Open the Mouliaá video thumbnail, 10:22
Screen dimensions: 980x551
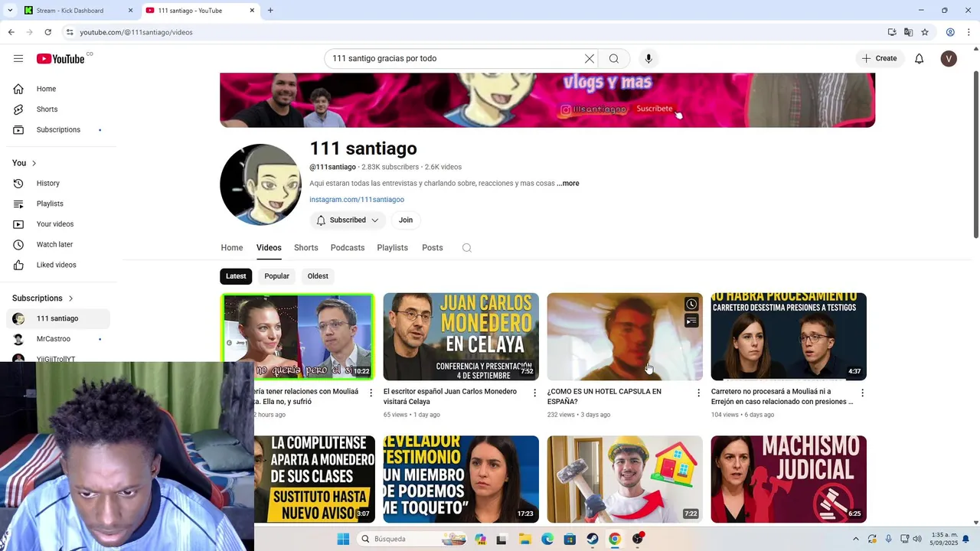click(x=298, y=337)
